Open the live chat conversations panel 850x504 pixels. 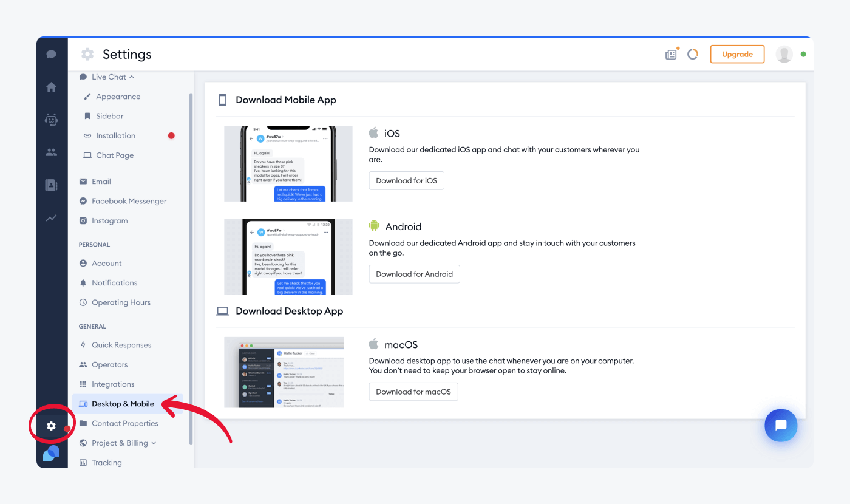[51, 54]
